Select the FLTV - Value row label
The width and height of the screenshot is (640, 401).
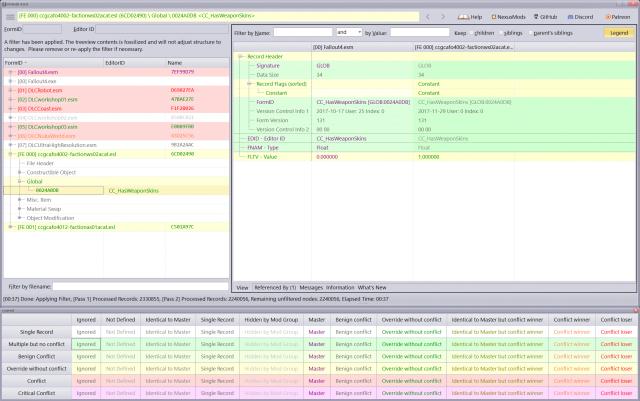[x=262, y=157]
